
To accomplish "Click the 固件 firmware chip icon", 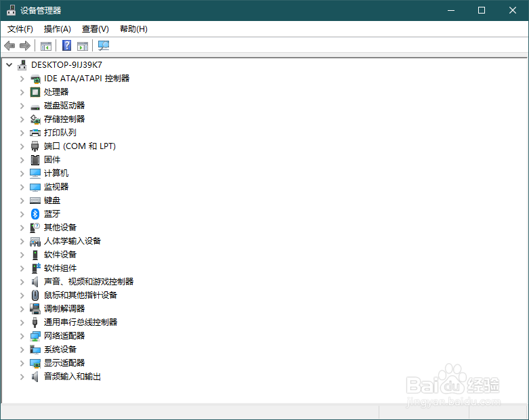I will pos(35,160).
